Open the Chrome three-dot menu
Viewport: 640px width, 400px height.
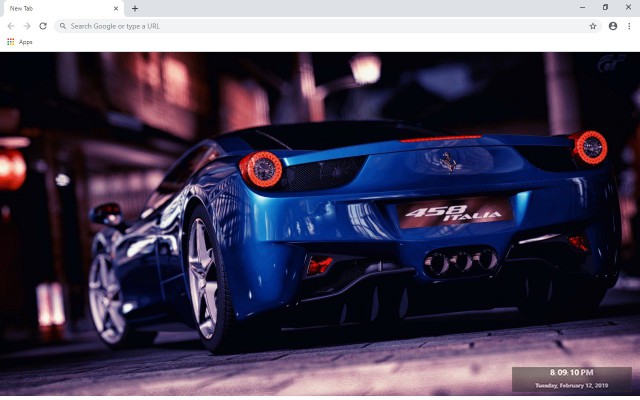click(x=629, y=26)
